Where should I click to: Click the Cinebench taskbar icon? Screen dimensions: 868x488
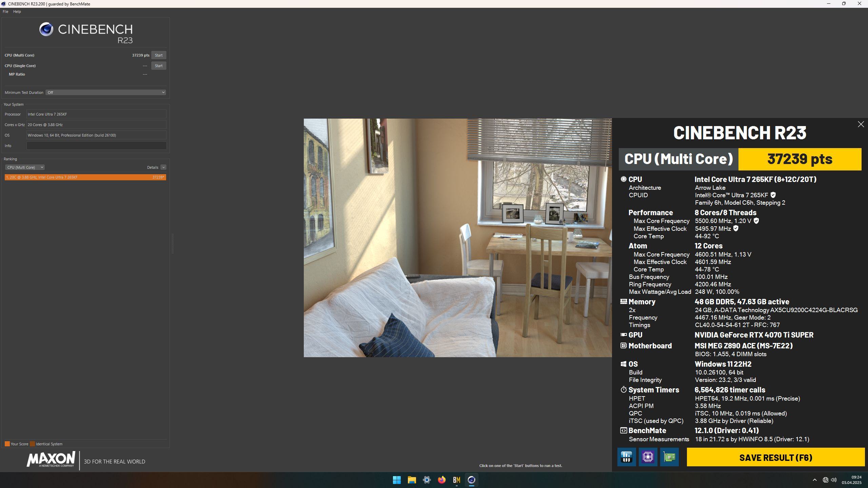pos(471,480)
